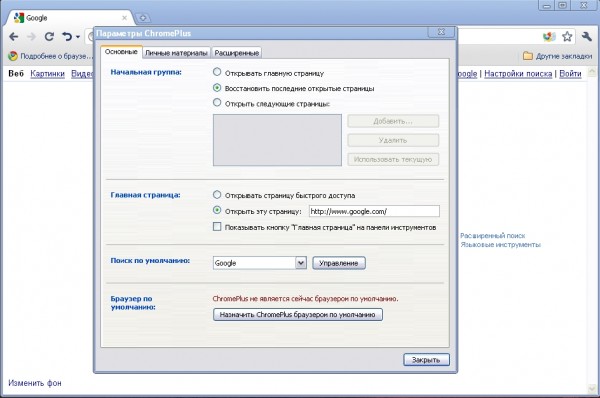This screenshot has width=600, height=398.
Task: Open 'Картинки' link on Google page
Action: point(47,73)
